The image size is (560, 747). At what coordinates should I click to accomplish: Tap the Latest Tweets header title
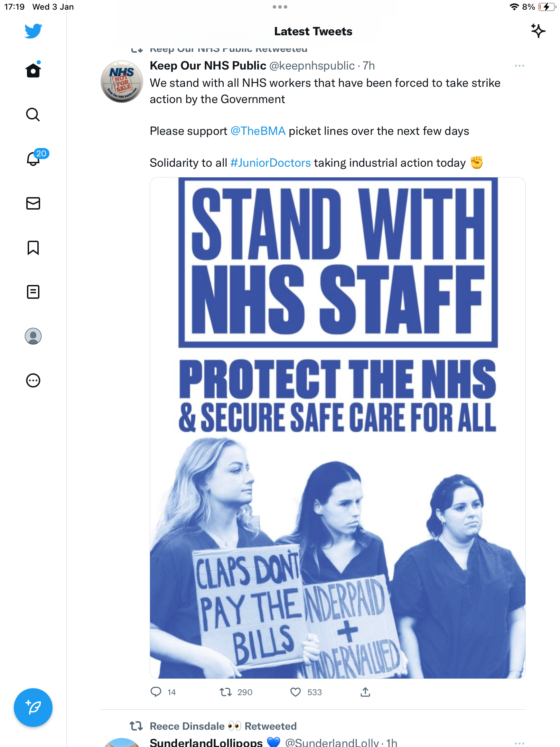coord(313,31)
